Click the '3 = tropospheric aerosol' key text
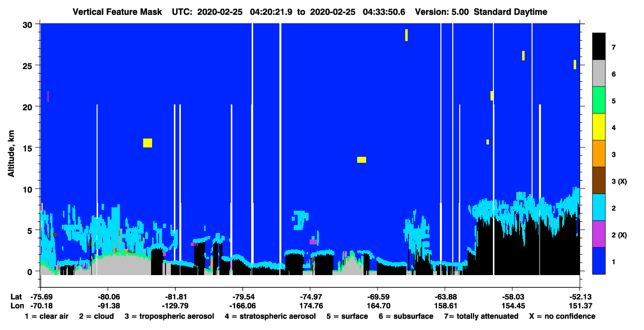The width and height of the screenshot is (644, 330). pos(169,316)
